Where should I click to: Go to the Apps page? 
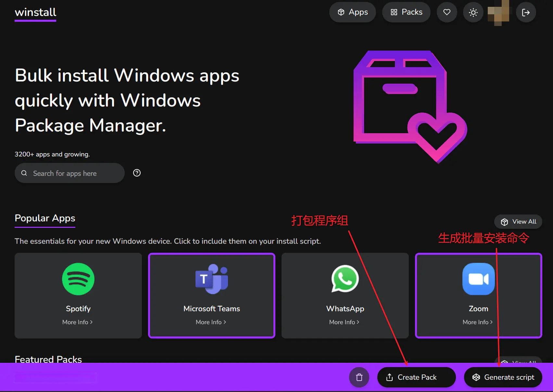(352, 12)
